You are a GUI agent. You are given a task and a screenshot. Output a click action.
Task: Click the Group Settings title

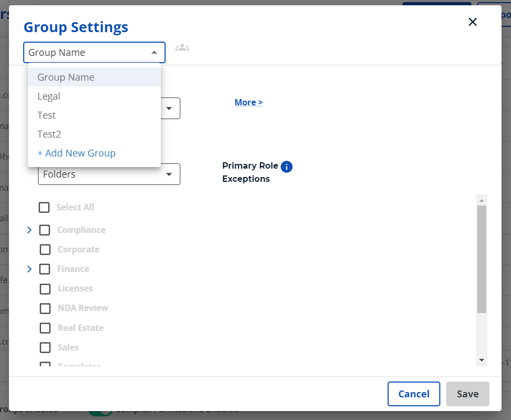coord(76,27)
